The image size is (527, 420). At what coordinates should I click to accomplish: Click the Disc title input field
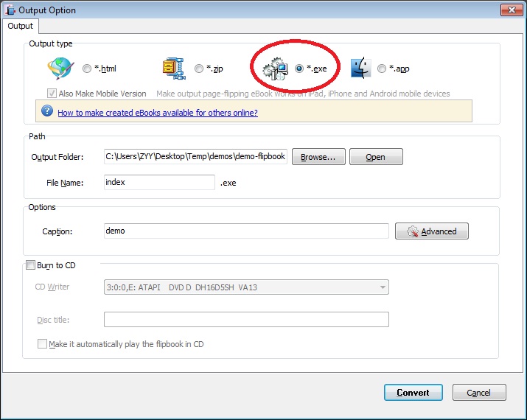pyautogui.click(x=246, y=320)
